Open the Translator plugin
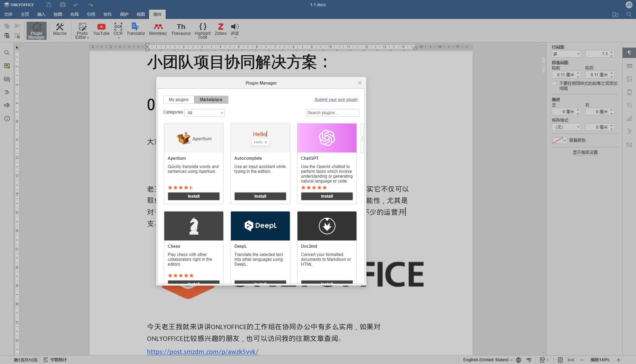This screenshot has height=364, width=636. click(x=136, y=30)
